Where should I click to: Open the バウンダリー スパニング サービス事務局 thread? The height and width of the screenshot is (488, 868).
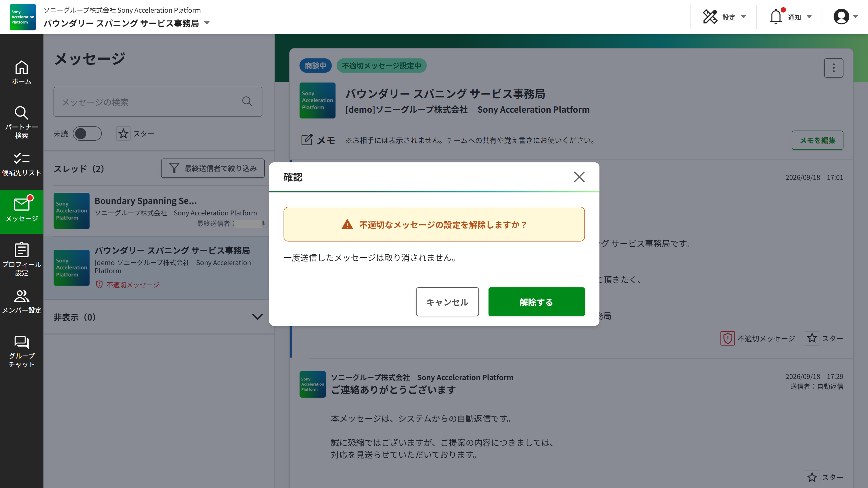pos(159,268)
